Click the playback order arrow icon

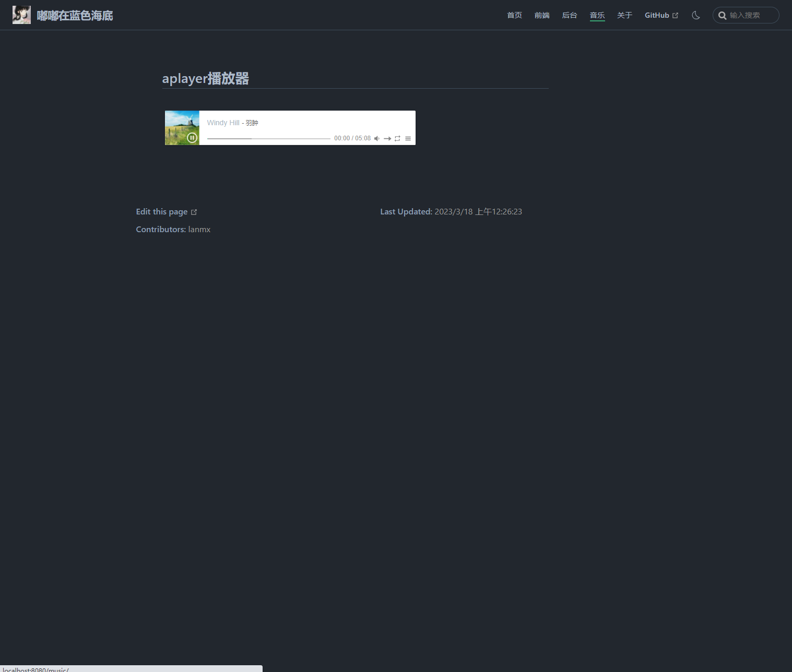[x=387, y=138]
